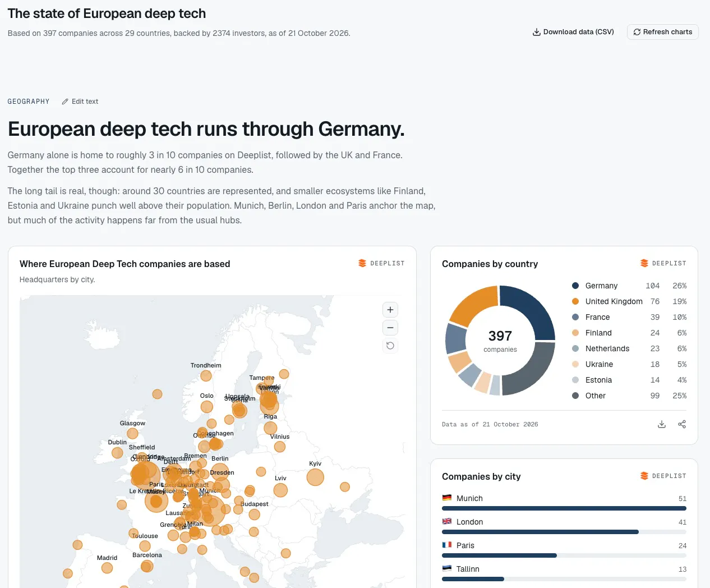710x588 pixels.
Task: Share the Companies by country chart
Action: click(682, 424)
